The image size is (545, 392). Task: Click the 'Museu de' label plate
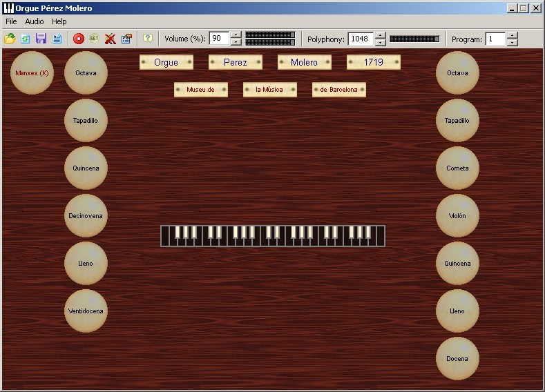[201, 90]
